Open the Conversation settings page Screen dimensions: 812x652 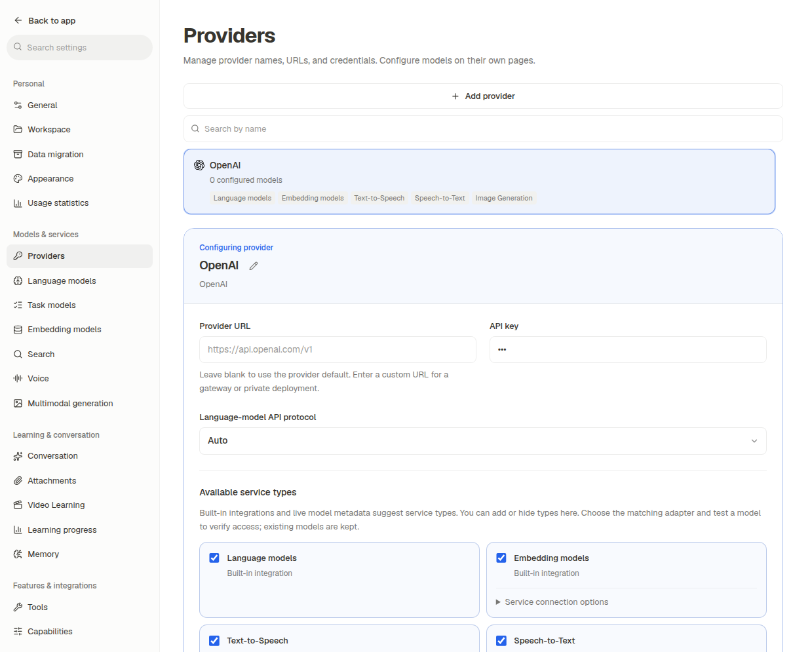tap(79, 456)
